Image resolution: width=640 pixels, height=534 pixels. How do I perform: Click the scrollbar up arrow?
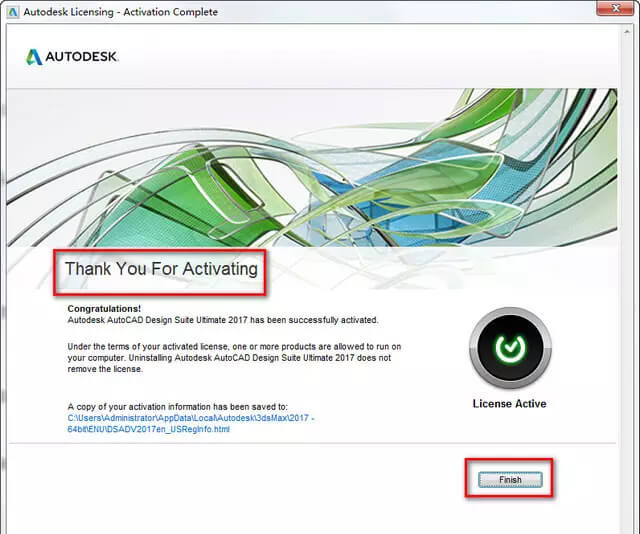click(x=627, y=32)
